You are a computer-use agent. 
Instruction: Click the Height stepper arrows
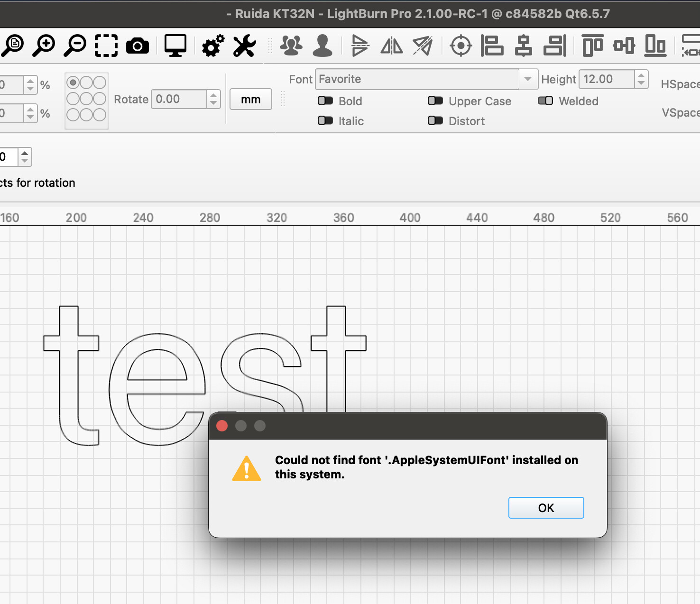click(641, 79)
